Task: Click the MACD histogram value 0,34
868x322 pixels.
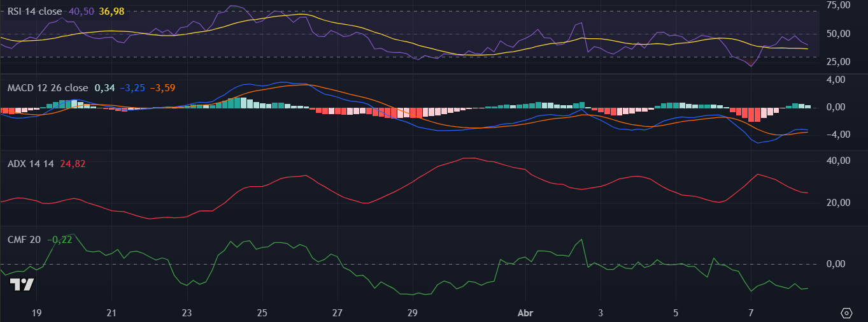Action: [x=104, y=87]
